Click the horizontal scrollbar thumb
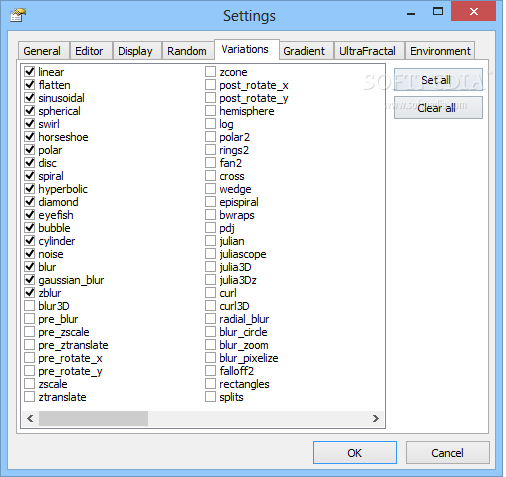The width and height of the screenshot is (506, 477). tap(93, 418)
